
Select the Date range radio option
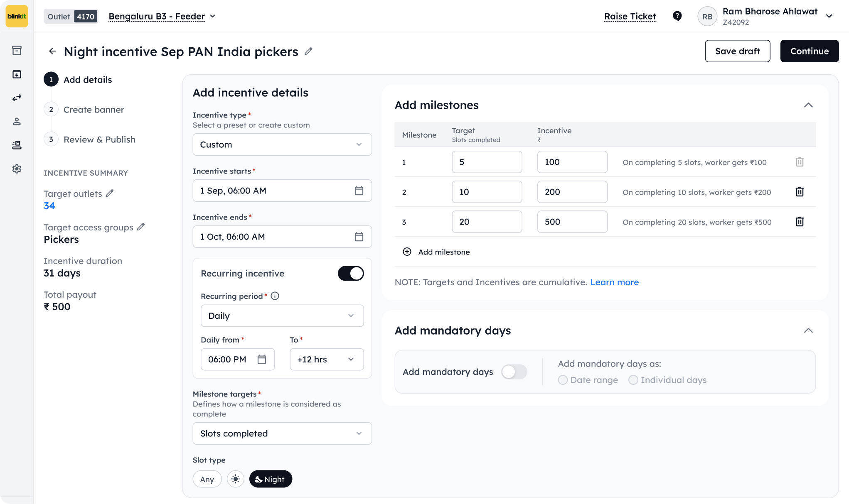(x=588, y=380)
